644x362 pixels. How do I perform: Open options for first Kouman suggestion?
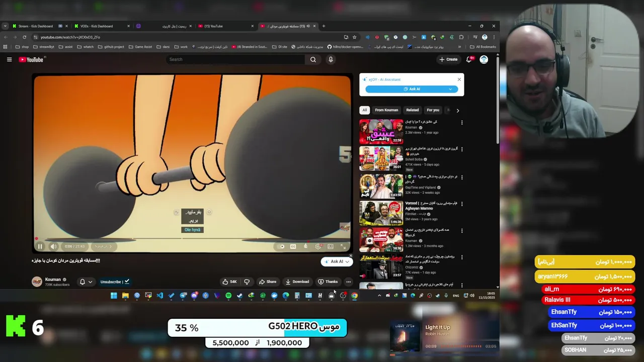(462, 122)
